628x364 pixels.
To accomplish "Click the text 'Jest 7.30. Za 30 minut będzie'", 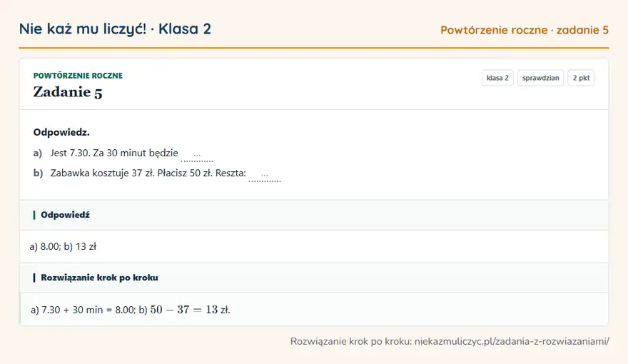I will pyautogui.click(x=114, y=153).
